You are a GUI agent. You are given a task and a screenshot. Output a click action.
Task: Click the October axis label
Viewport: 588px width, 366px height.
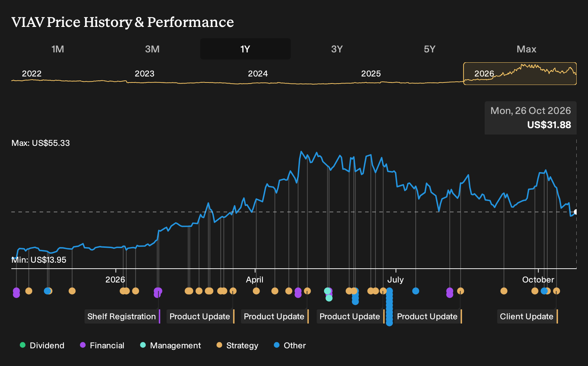pos(538,280)
